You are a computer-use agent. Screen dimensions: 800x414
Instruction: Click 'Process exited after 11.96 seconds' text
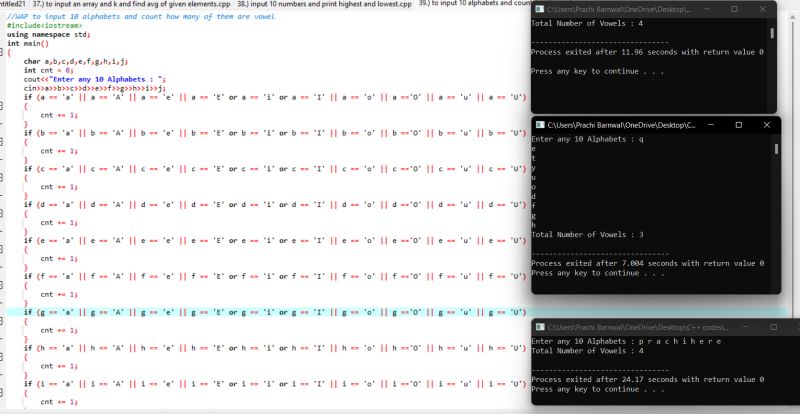pyautogui.click(x=647, y=52)
